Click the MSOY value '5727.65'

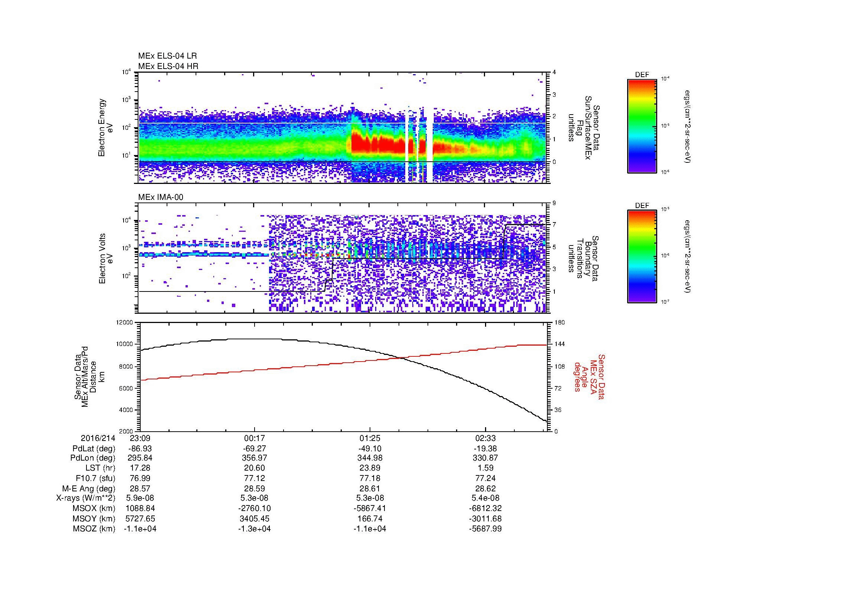tap(140, 518)
